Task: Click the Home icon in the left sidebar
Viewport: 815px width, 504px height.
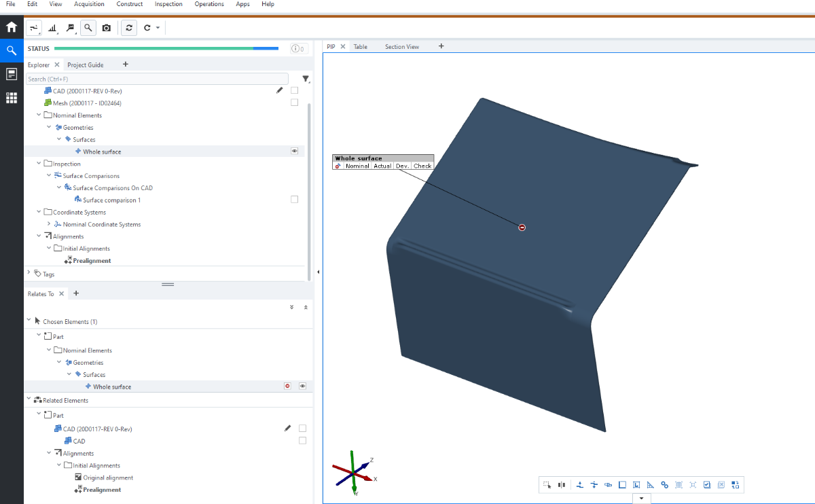Action: (12, 28)
